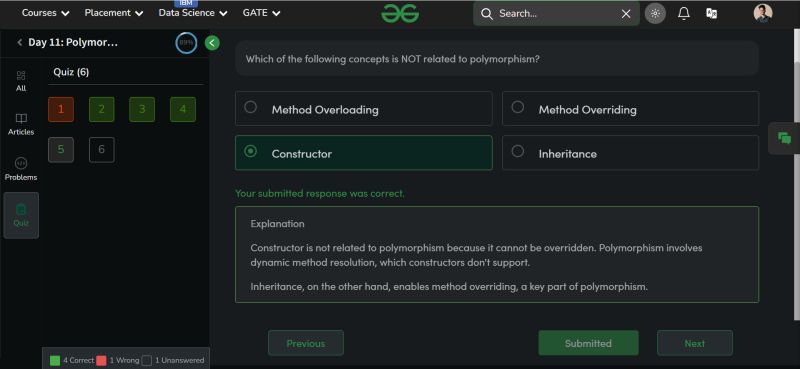Viewport: 800px width, 369px height.
Task: Switch to the Articles sidebar tab
Action: click(21, 125)
